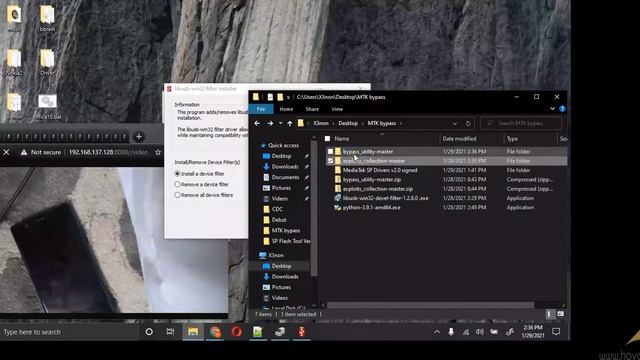
Task: Check the bypass_utility-master folder checkbox
Action: [x=330, y=151]
